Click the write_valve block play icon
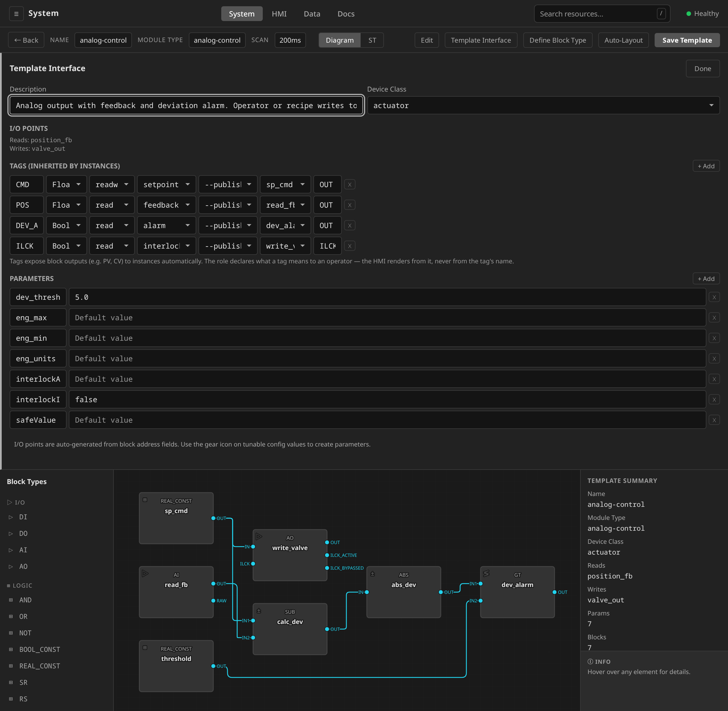This screenshot has width=728, height=711. 259,537
